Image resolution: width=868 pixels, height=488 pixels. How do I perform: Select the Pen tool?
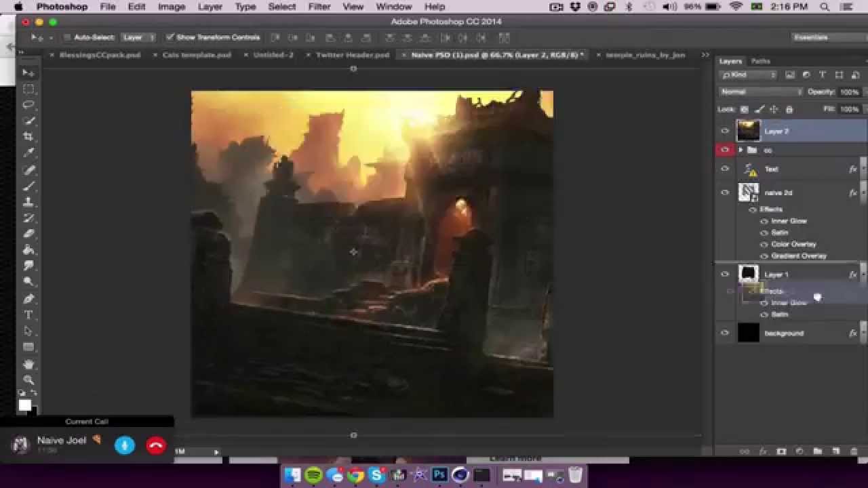[x=28, y=299]
